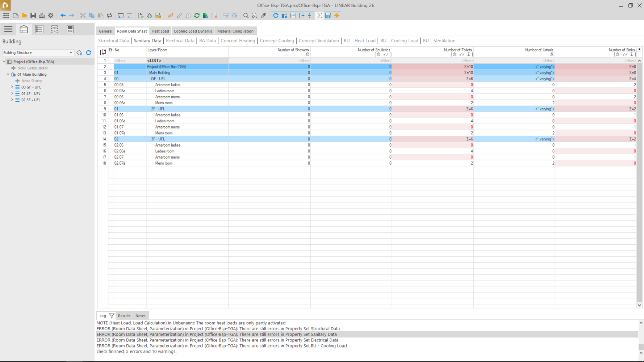644x362 pixels.
Task: Click the database cylinder sidebar icon
Action: pyautogui.click(x=54, y=29)
